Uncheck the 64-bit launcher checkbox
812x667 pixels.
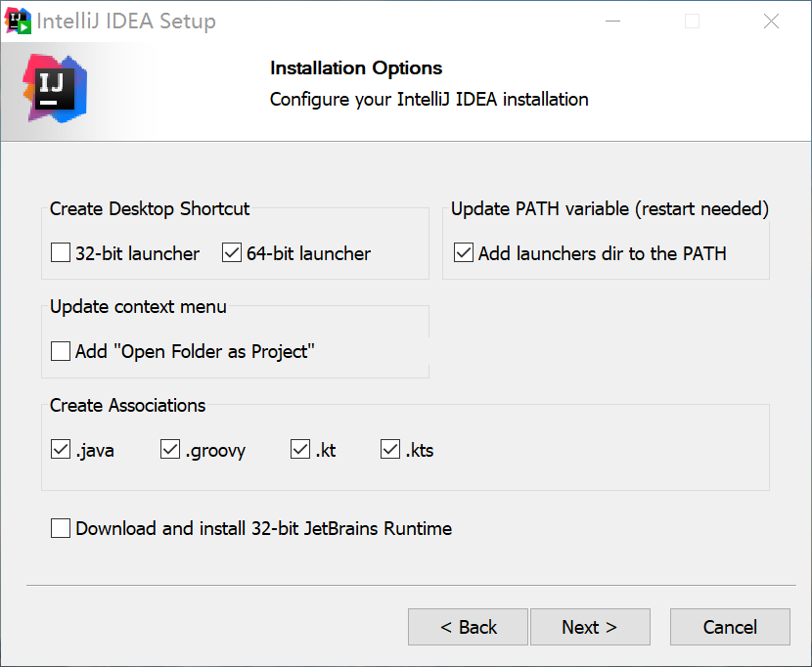click(x=232, y=254)
